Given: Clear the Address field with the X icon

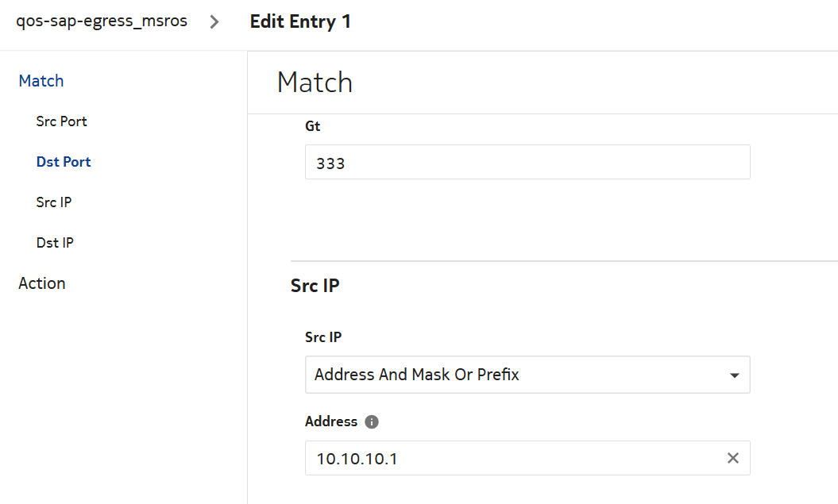Looking at the screenshot, I should pos(733,458).
